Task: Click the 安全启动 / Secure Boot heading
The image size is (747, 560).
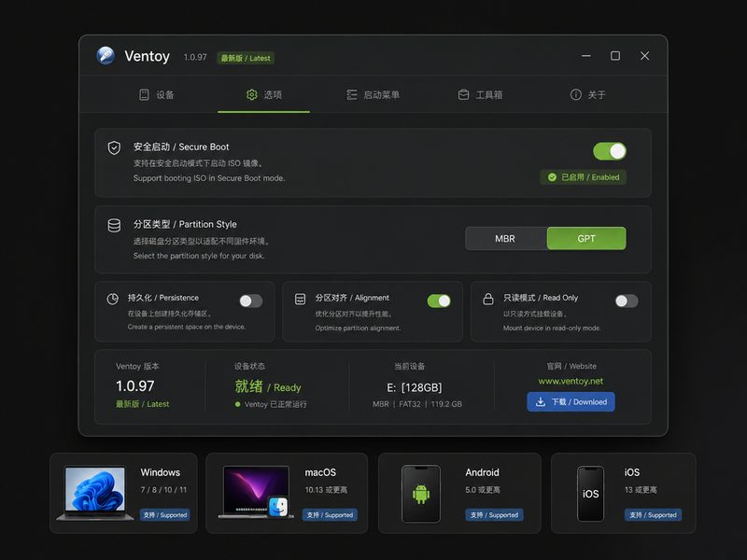Action: coord(181,147)
